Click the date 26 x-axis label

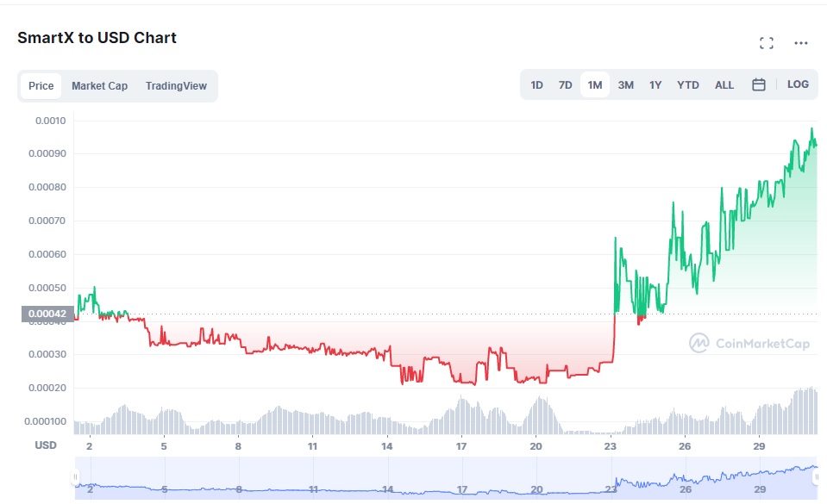point(685,446)
